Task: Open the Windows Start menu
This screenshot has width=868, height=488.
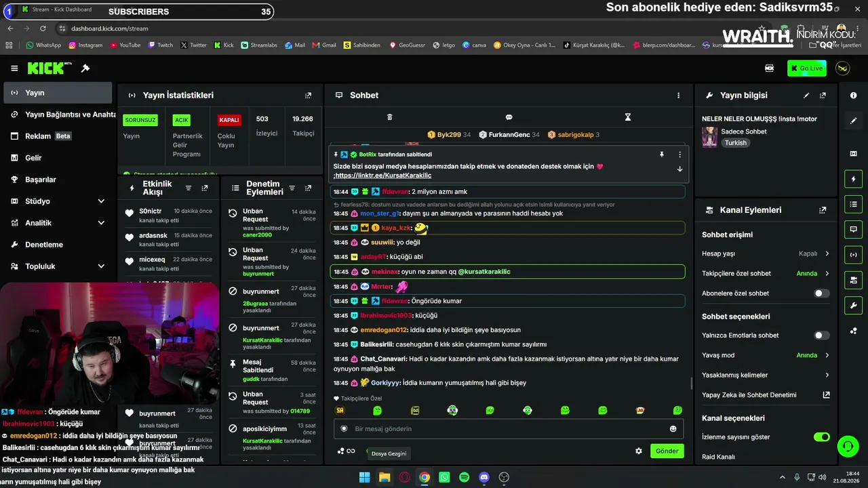Action: click(365, 477)
